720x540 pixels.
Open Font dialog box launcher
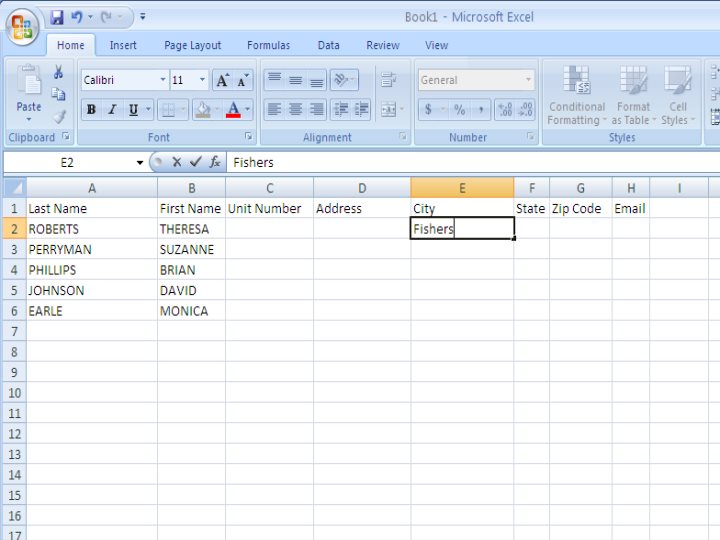[248, 136]
